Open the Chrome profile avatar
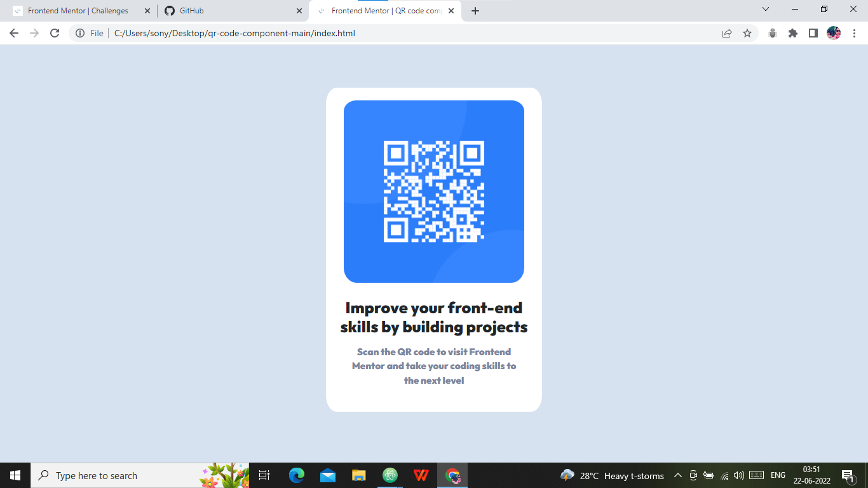This screenshot has height=488, width=868. (834, 33)
